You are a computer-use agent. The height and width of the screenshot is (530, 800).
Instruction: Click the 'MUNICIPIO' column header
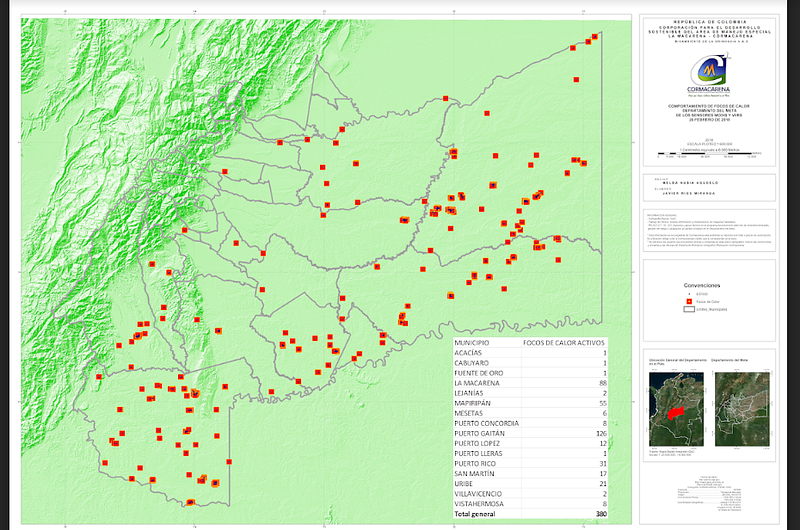point(471,343)
